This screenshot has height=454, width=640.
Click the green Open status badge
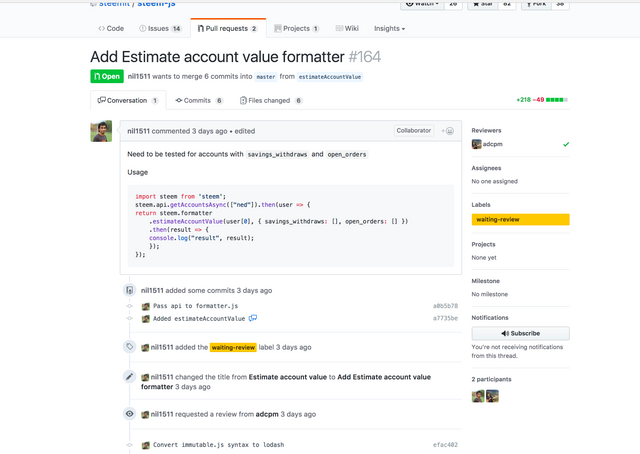point(107,76)
